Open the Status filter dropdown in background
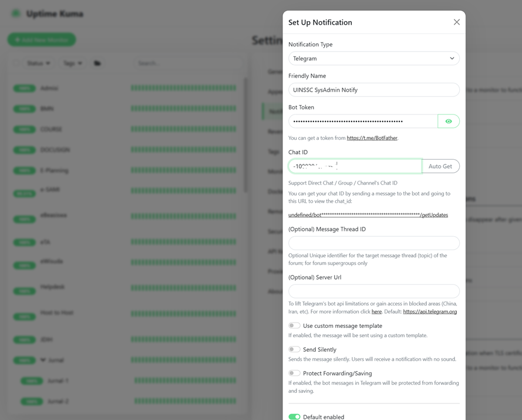The image size is (522, 420). pyautogui.click(x=38, y=63)
